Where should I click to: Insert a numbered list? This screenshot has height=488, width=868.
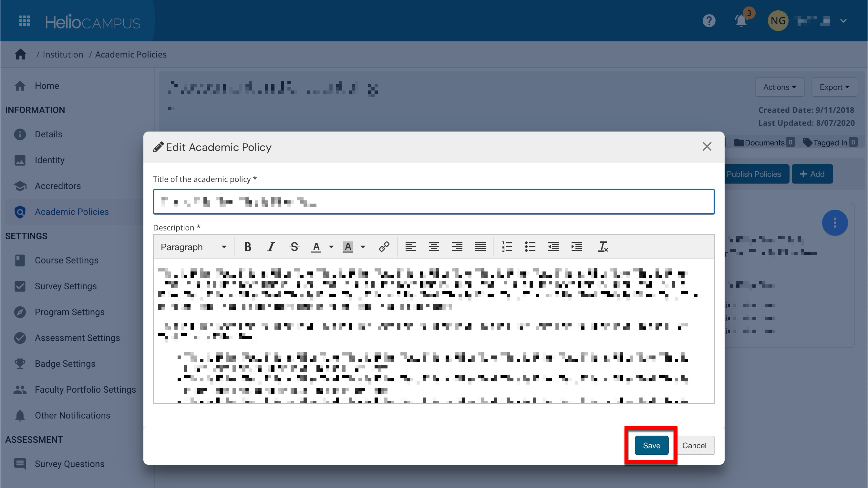[x=507, y=247]
